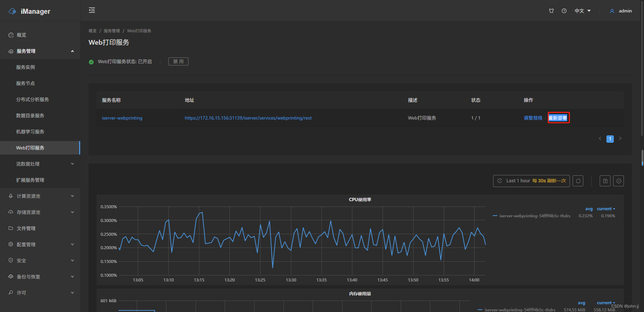Click the 存储资源池 icon in sidebar
The image size is (644, 312).
point(11,212)
